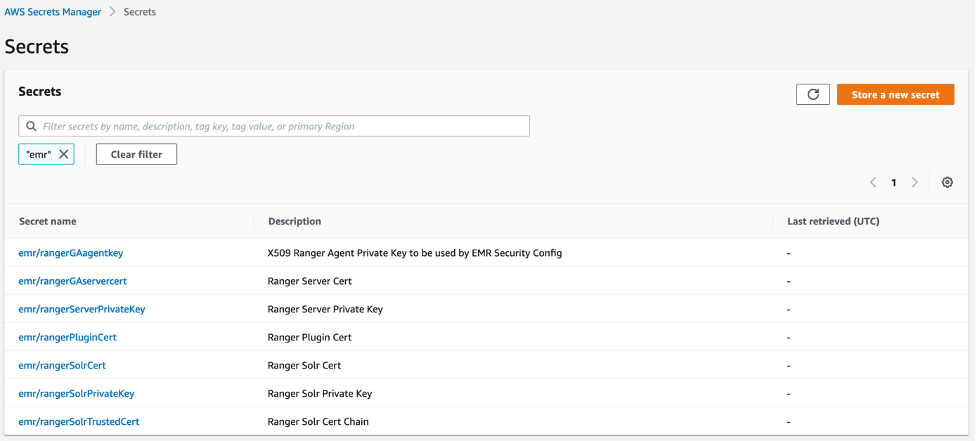Sort by the Secret name column header

coord(48,221)
